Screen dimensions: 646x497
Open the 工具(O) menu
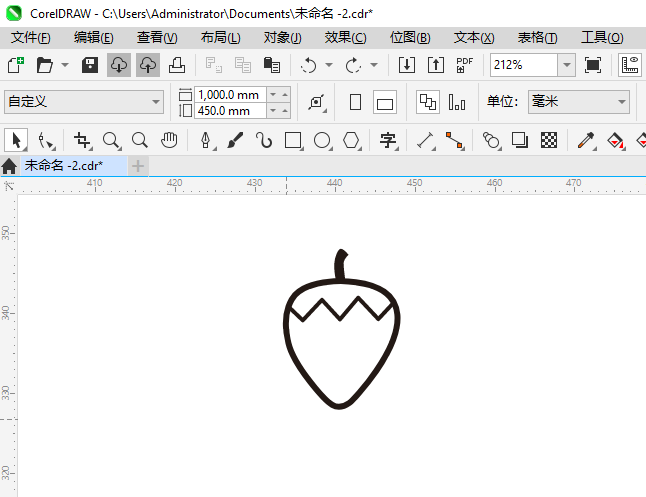click(x=602, y=38)
